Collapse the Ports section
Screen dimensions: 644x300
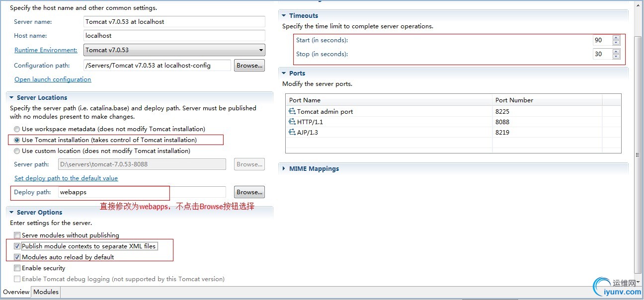[284, 74]
